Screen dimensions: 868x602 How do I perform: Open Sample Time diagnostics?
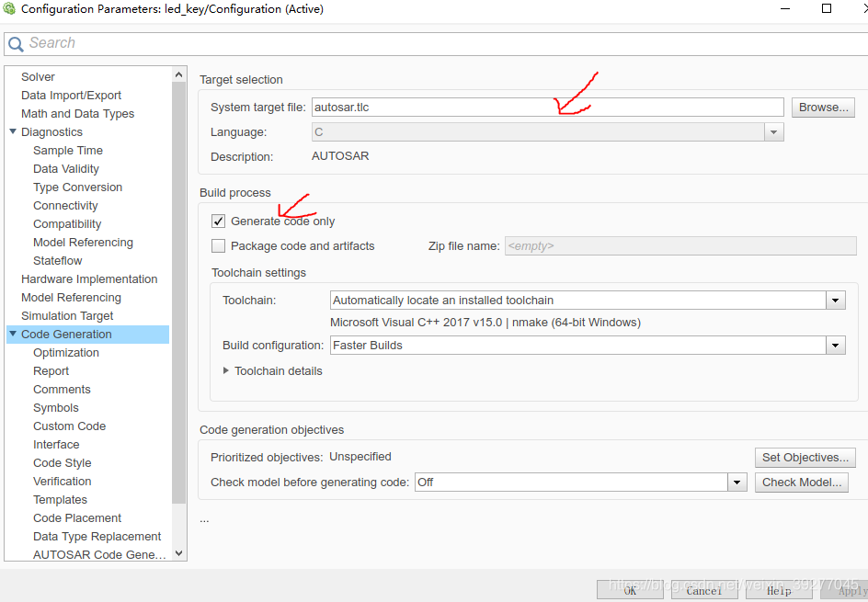pyautogui.click(x=67, y=150)
